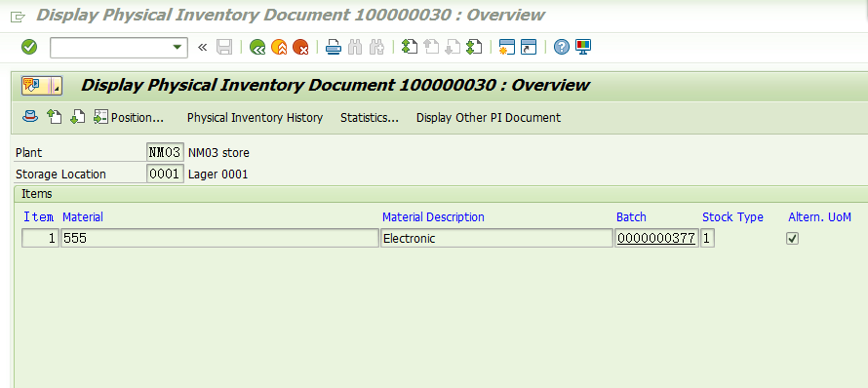Open the Help question mark icon
Image resolution: width=868 pixels, height=388 pixels.
[562, 48]
